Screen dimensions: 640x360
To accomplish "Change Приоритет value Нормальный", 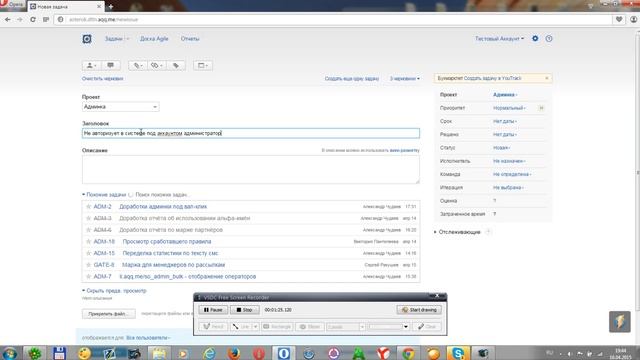I will coord(509,108).
